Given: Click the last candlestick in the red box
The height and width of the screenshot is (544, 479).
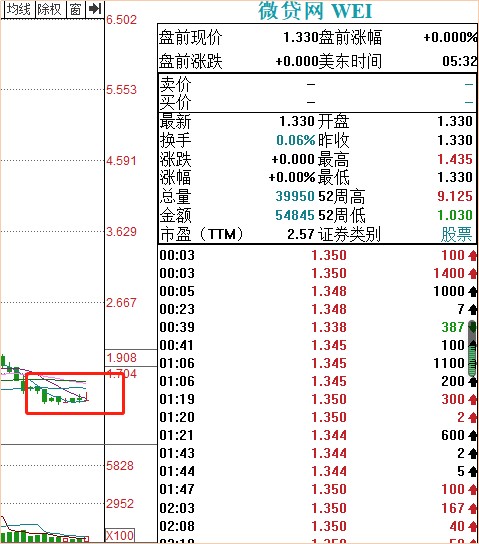Looking at the screenshot, I should tap(87, 396).
